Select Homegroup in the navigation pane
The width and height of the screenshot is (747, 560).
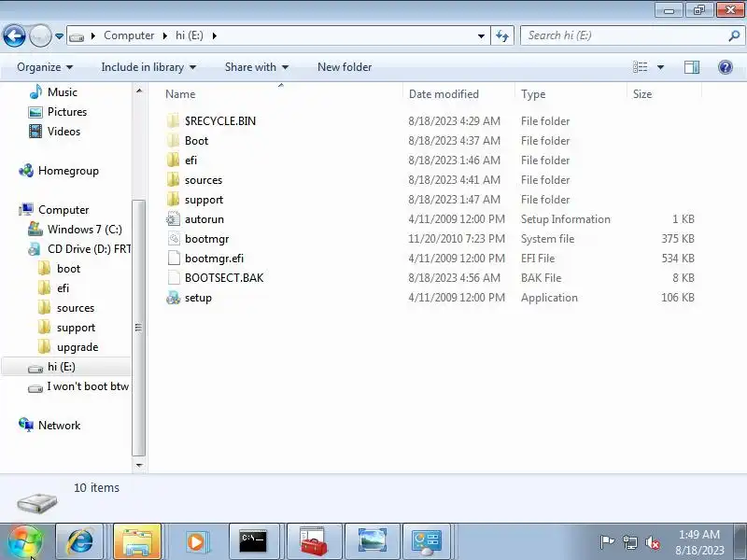[x=68, y=171]
